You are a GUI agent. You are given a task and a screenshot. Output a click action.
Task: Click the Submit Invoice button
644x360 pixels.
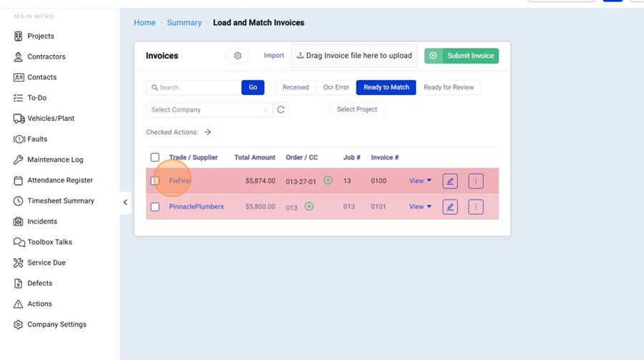pyautogui.click(x=462, y=56)
